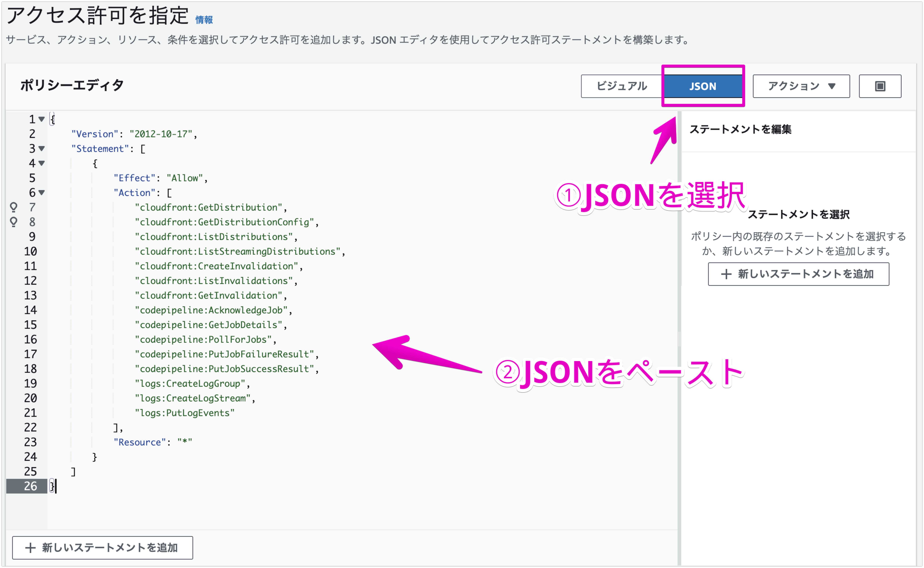This screenshot has height=568, width=924.
Task: Click the fullscreen editor square icon button
Action: [x=880, y=86]
